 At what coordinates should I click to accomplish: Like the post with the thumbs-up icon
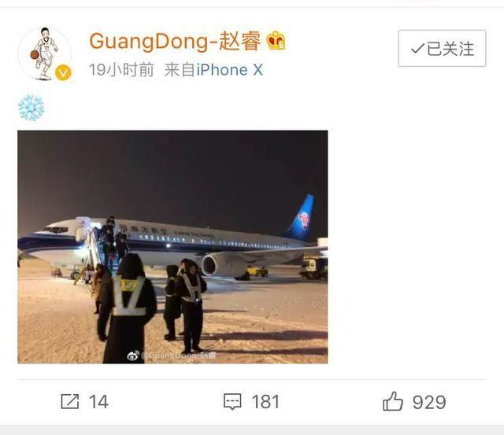click(x=392, y=401)
